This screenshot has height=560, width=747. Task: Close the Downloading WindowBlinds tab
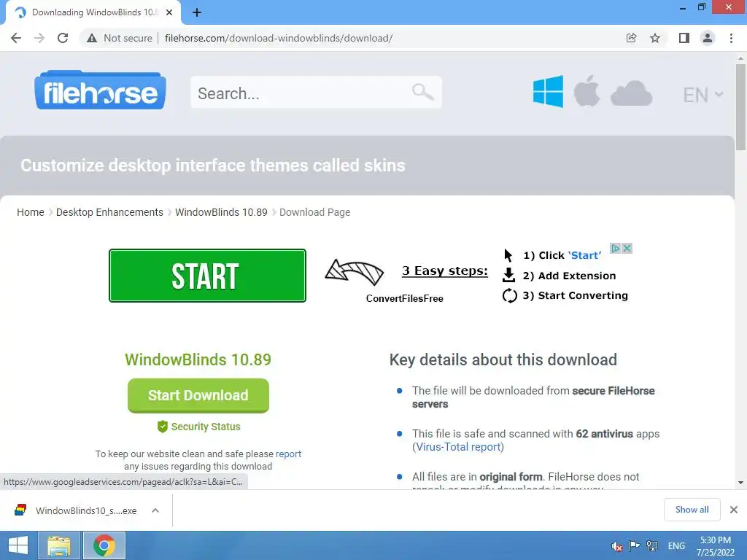point(169,12)
